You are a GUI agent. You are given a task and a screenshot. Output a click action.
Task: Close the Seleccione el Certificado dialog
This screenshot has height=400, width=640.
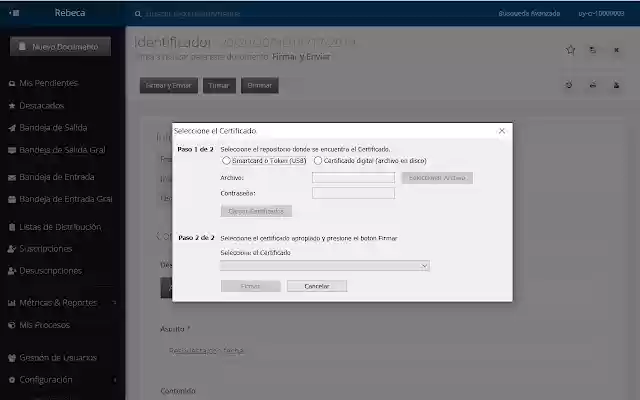point(502,131)
